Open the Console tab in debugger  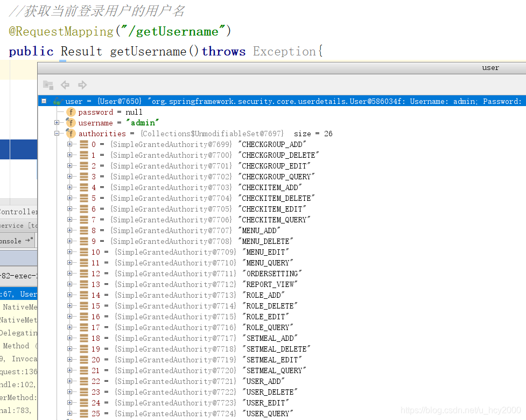click(x=17, y=241)
